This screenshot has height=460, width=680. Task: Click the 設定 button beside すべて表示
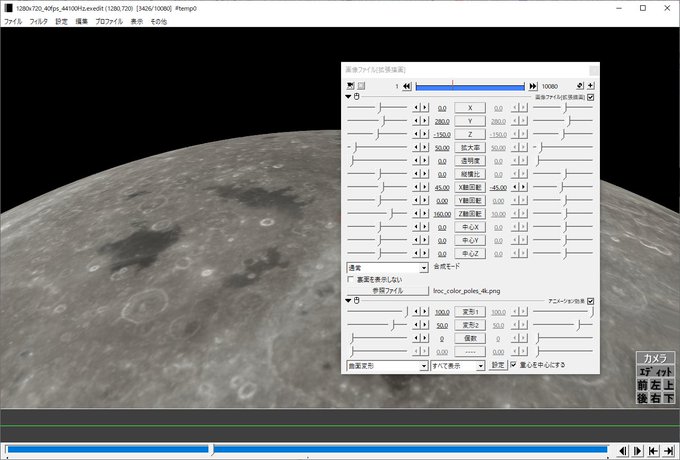(x=498, y=365)
